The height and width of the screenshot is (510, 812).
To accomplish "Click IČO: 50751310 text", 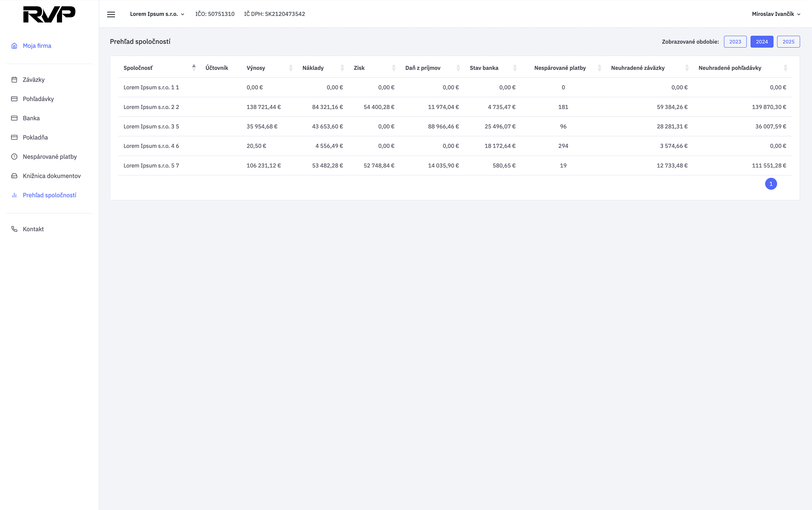I will pyautogui.click(x=215, y=14).
